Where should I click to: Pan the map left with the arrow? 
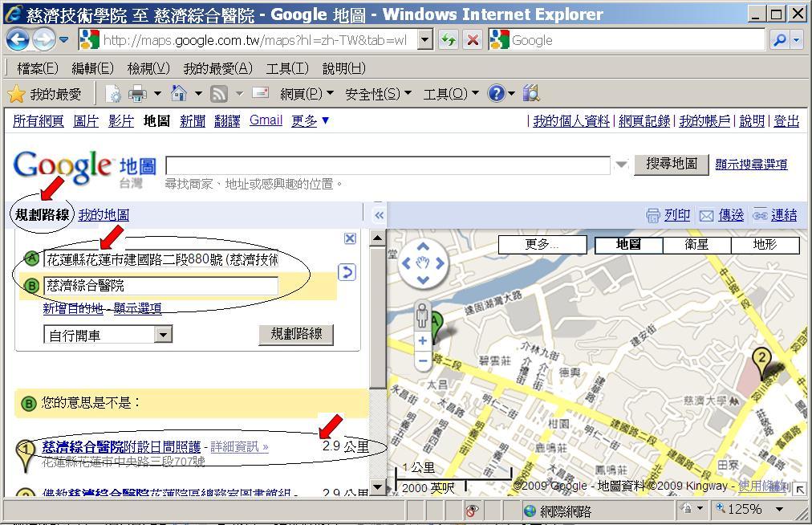(x=406, y=263)
